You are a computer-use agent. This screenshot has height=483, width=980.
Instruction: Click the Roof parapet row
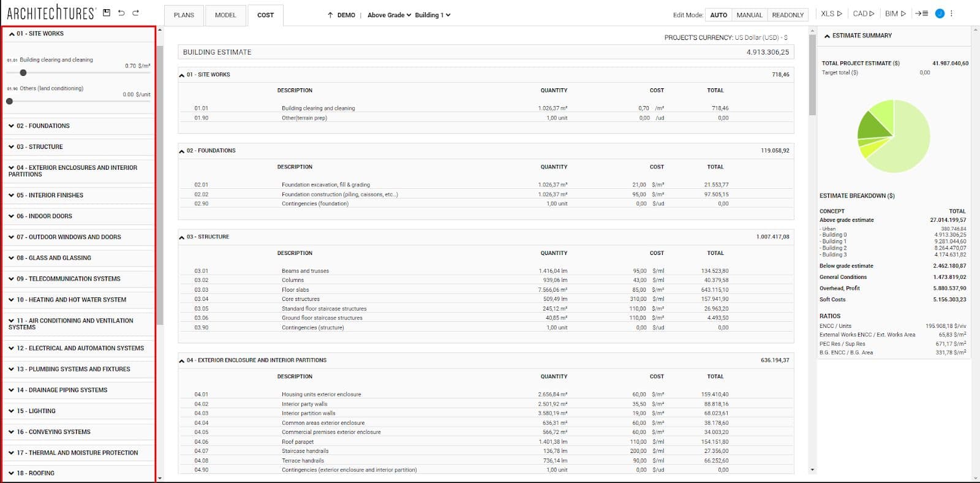coord(486,442)
